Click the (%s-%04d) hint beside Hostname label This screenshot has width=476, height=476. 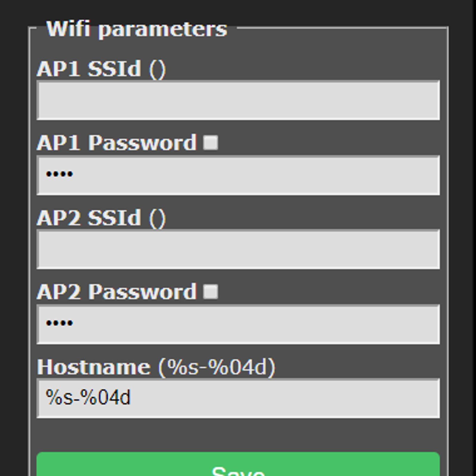(217, 367)
